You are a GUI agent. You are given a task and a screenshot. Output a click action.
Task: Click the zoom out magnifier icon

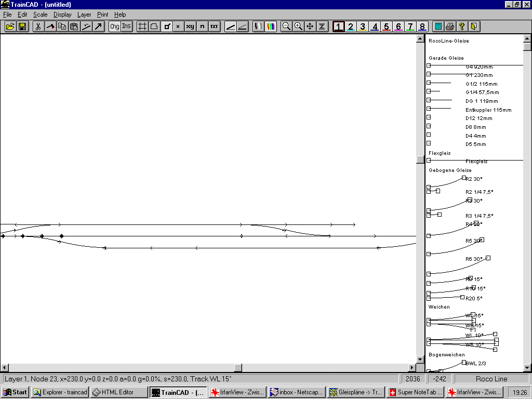pos(286,26)
